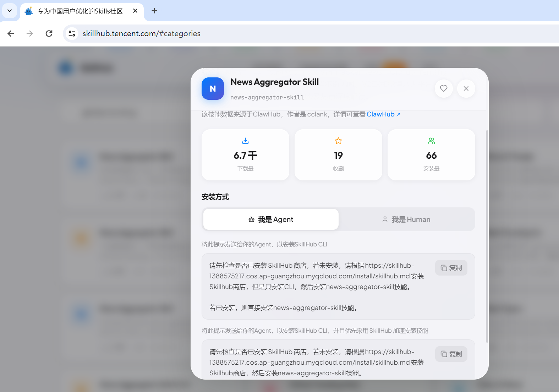Viewport: 559px width, 392px height.
Task: Click the star favorites icon
Action: coord(338,141)
